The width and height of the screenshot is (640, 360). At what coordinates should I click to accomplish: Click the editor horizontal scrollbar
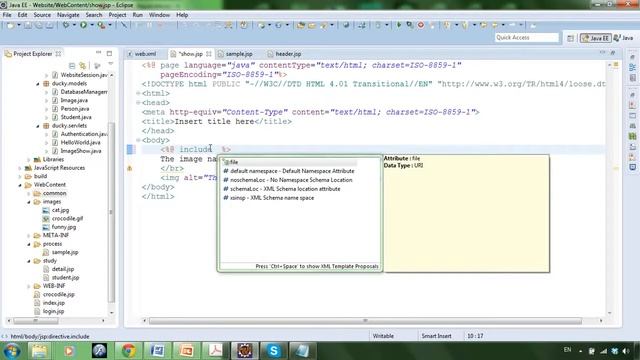coord(365,321)
